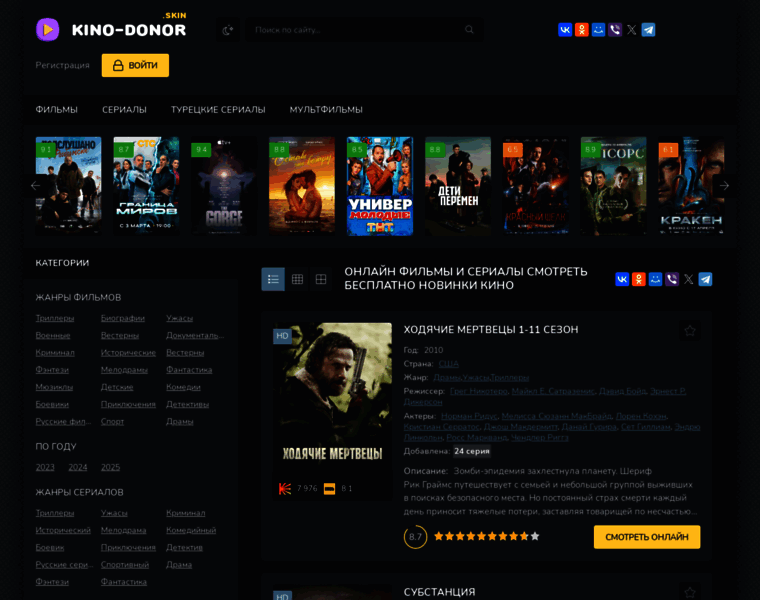
Task: Filter by year 2024
Action: (78, 467)
